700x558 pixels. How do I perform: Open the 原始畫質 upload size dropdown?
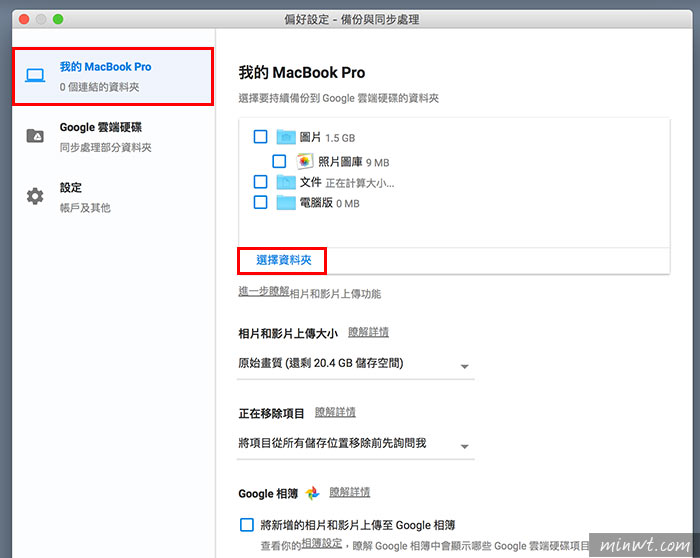click(355, 364)
